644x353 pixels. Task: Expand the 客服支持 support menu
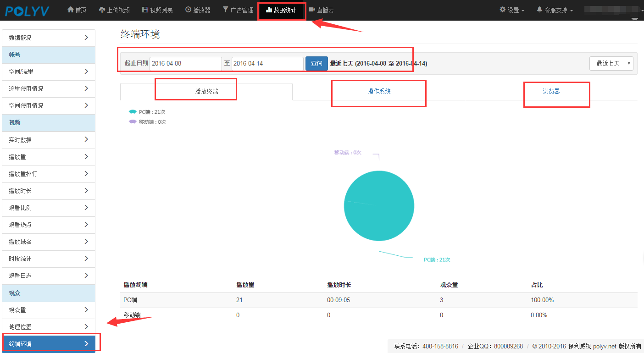click(x=555, y=10)
